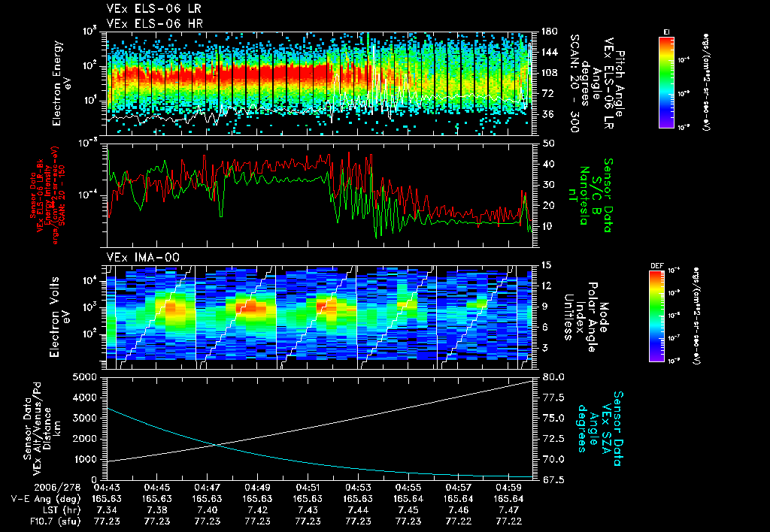
Task: Click the 04:59 time tick label
Action: tap(509, 488)
